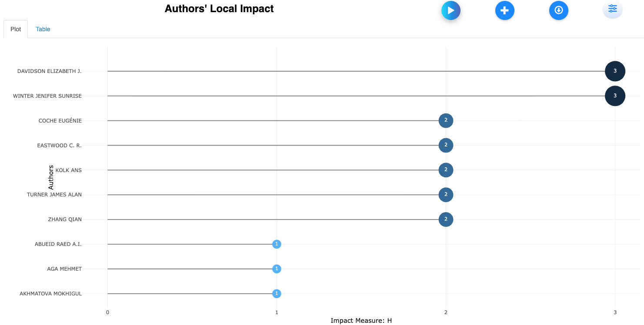Click Coche Eugénie marker with value 2
This screenshot has width=644, height=325.
446,121
